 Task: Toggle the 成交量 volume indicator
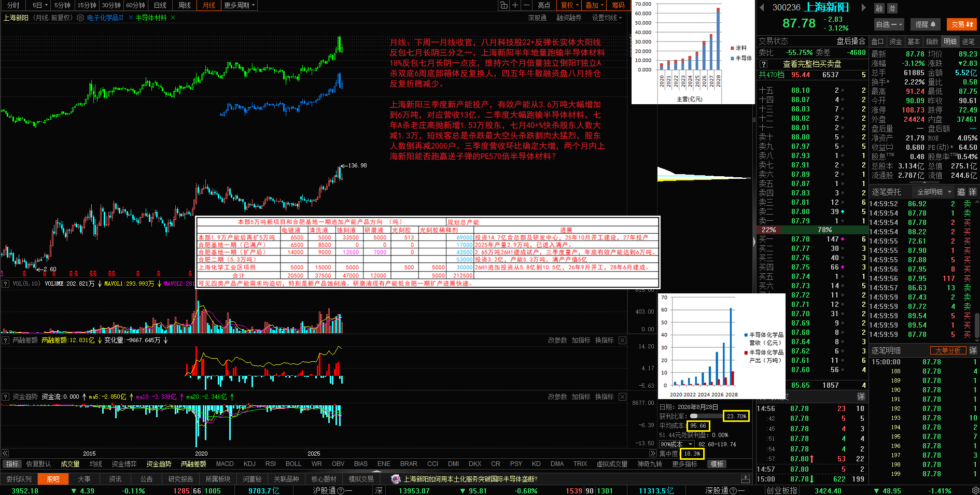pyautogui.click(x=70, y=464)
